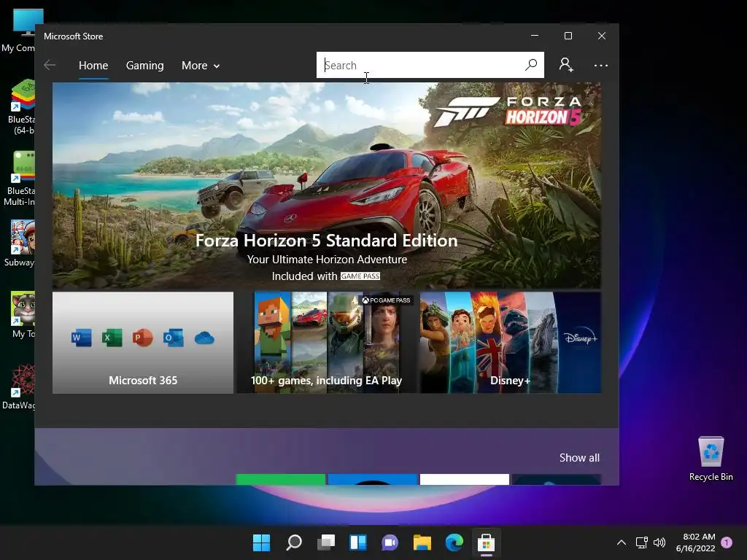The width and height of the screenshot is (747, 560).
Task: Click the Forza Horizon 5 logo
Action: pyautogui.click(x=508, y=112)
